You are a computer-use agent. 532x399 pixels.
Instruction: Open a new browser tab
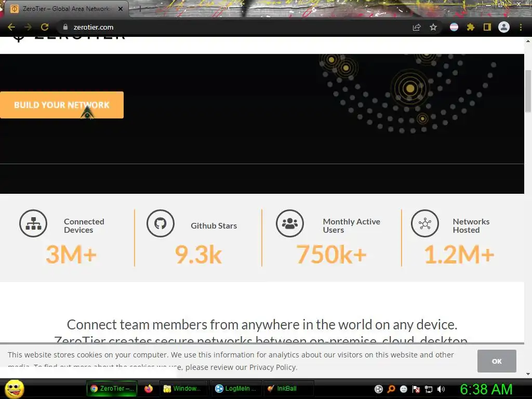[x=140, y=9]
